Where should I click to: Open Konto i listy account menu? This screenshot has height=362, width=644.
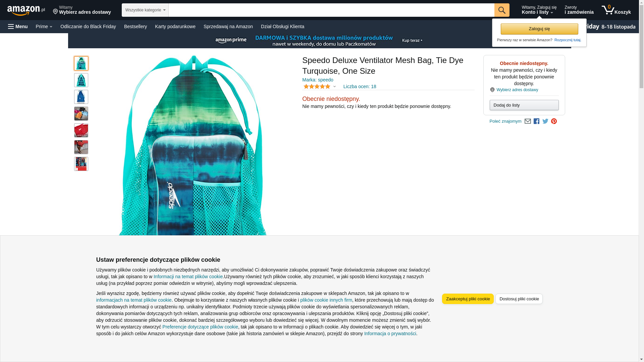(539, 10)
